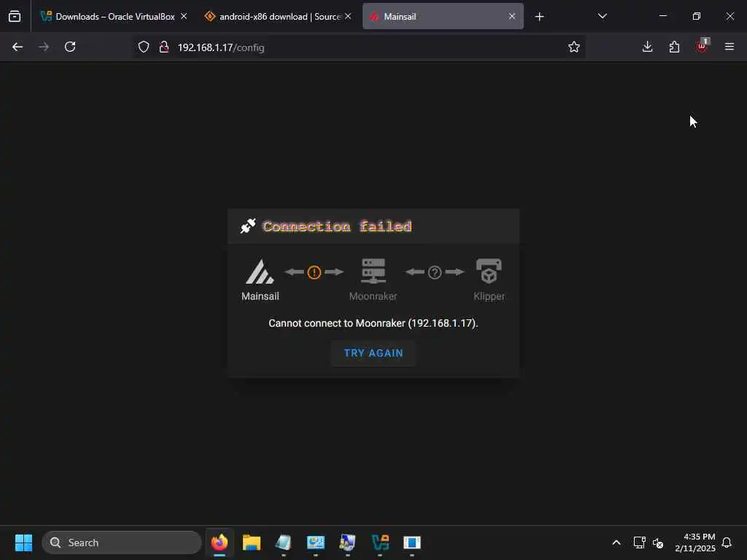The image size is (747, 560).
Task: Close the Downloads – Oracle VirtualBox tab
Action: pos(184,16)
